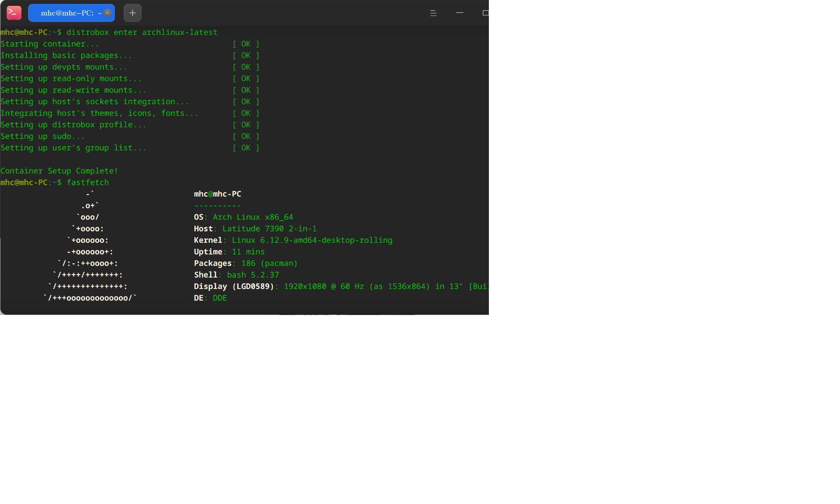Close the mhc@mhc-PC terminal tab

(108, 13)
